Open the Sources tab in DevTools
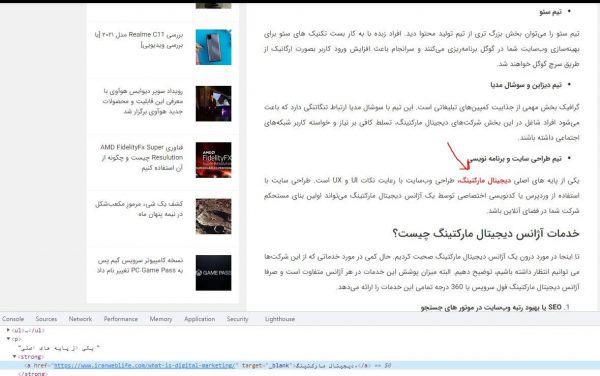This screenshot has height=376, width=600. click(46, 319)
